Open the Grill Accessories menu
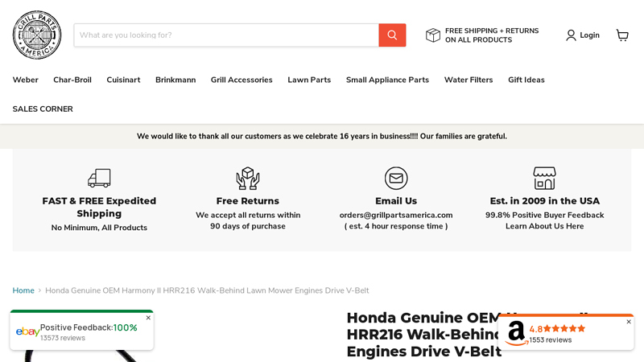The image size is (644, 362). click(242, 80)
